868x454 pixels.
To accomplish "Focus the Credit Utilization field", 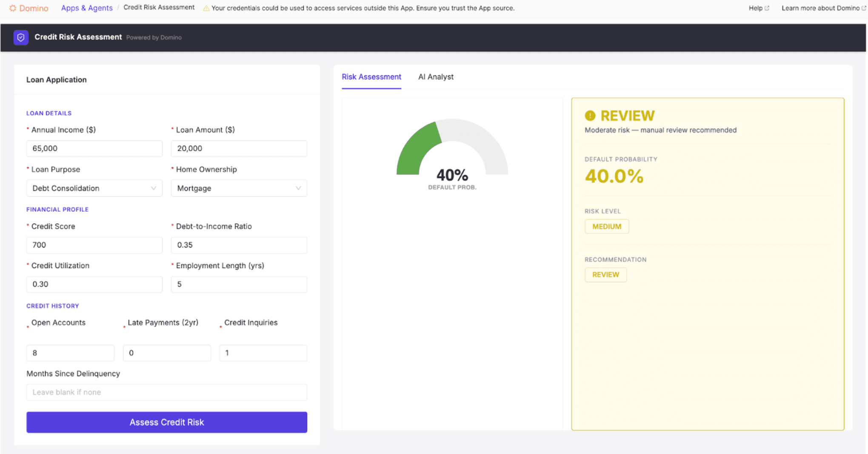I will pyautogui.click(x=94, y=284).
